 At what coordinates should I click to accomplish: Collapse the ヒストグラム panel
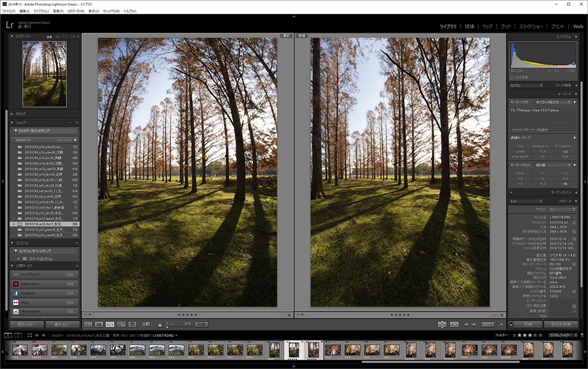point(575,36)
